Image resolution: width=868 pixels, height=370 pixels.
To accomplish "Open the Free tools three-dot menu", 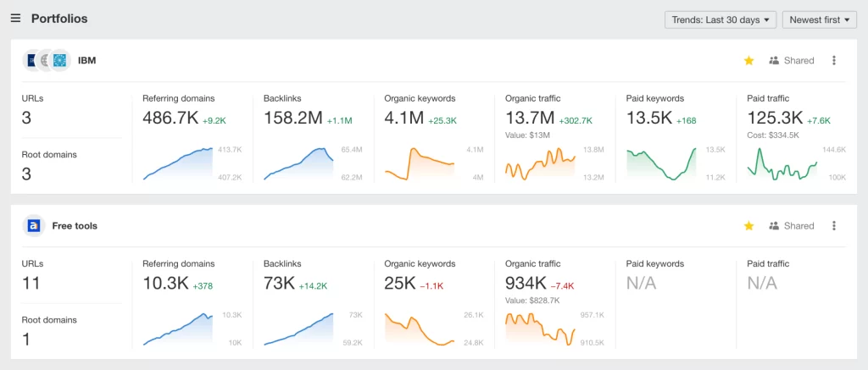I will [x=834, y=226].
